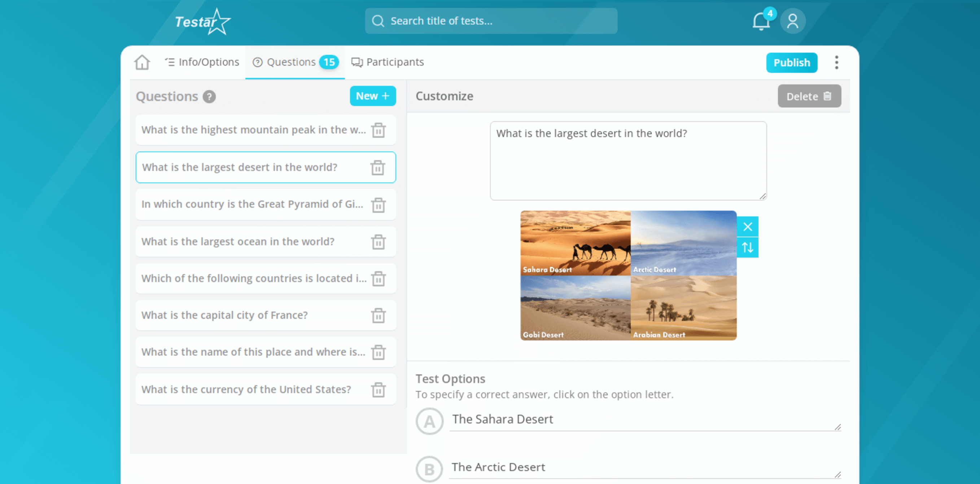The height and width of the screenshot is (484, 980).
Task: Click the 'Customize' heading
Action: pyautogui.click(x=444, y=96)
